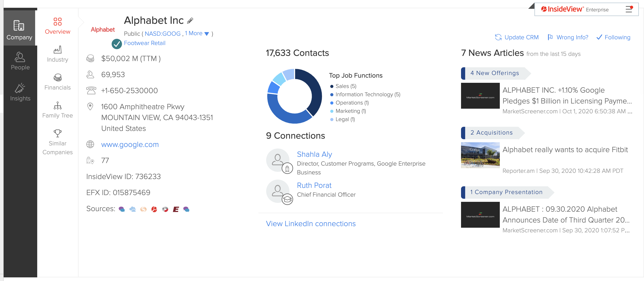
Task: Select the Overview tab
Action: click(x=57, y=26)
